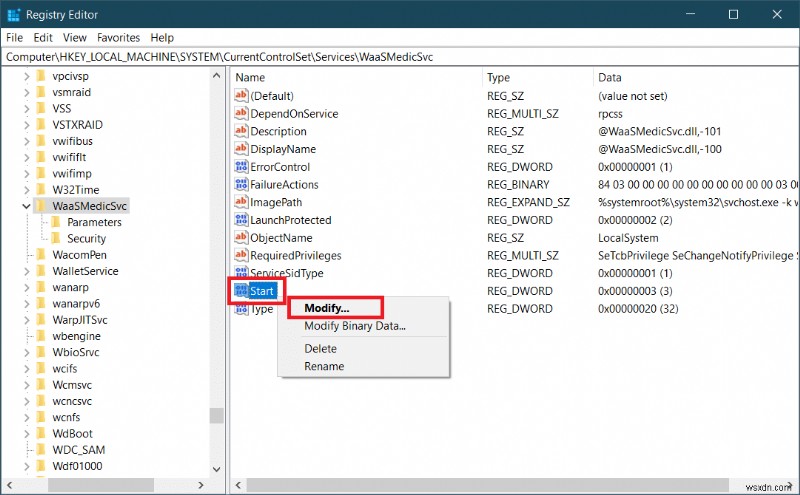Viewport: 800px width, 495px height.
Task: Click the tree pane horizontal scroll right arrow
Action: click(201, 485)
